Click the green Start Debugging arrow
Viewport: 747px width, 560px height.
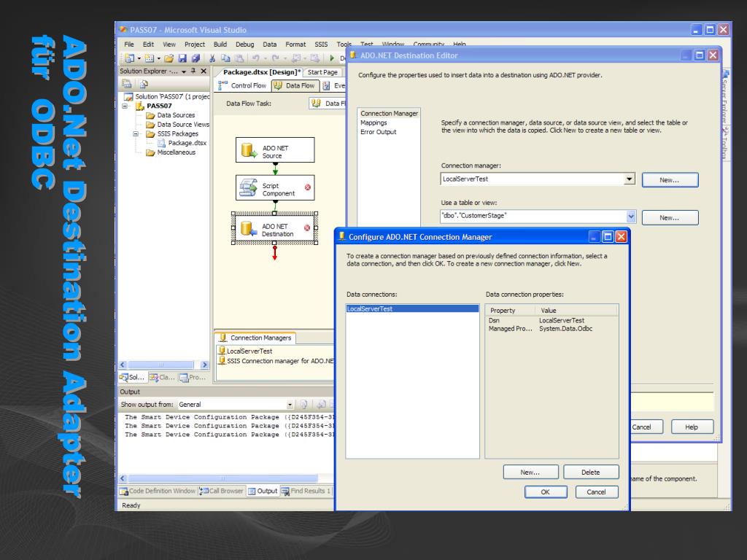click(332, 58)
